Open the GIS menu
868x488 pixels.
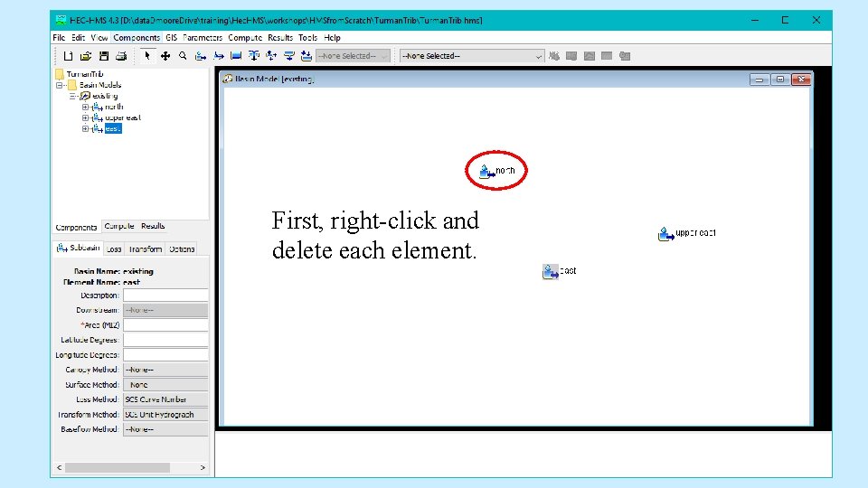172,38
